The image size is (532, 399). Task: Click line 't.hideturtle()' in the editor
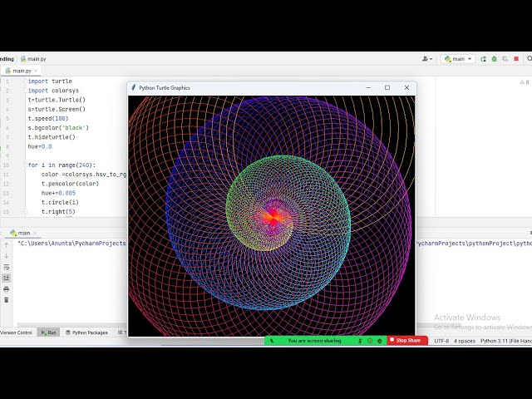(x=52, y=137)
